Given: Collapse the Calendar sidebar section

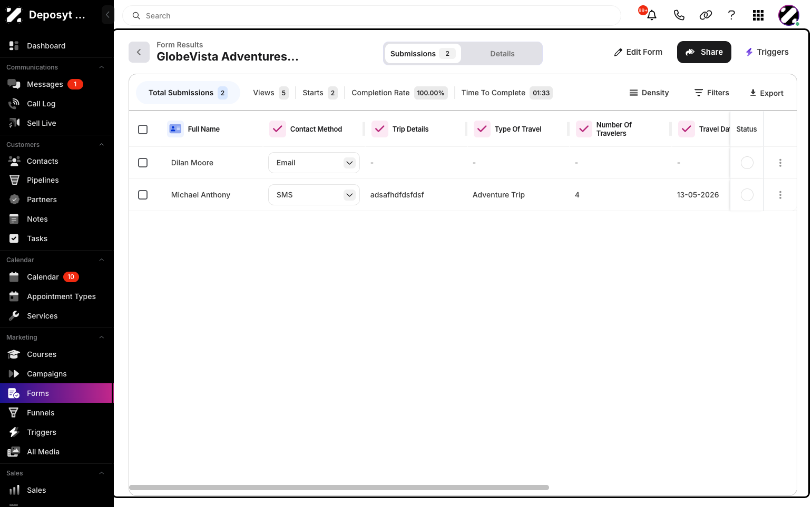Looking at the screenshot, I should point(102,260).
